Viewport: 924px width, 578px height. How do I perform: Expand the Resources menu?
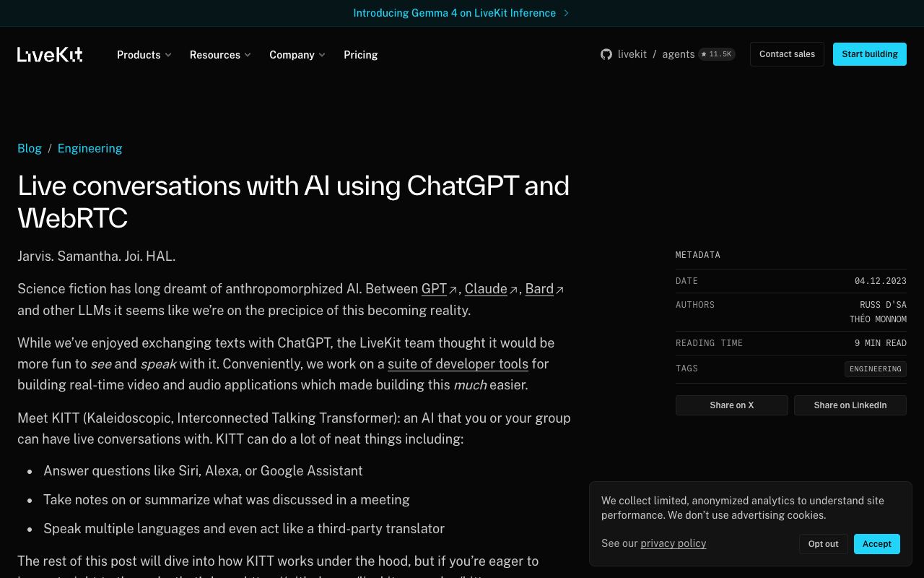point(220,54)
